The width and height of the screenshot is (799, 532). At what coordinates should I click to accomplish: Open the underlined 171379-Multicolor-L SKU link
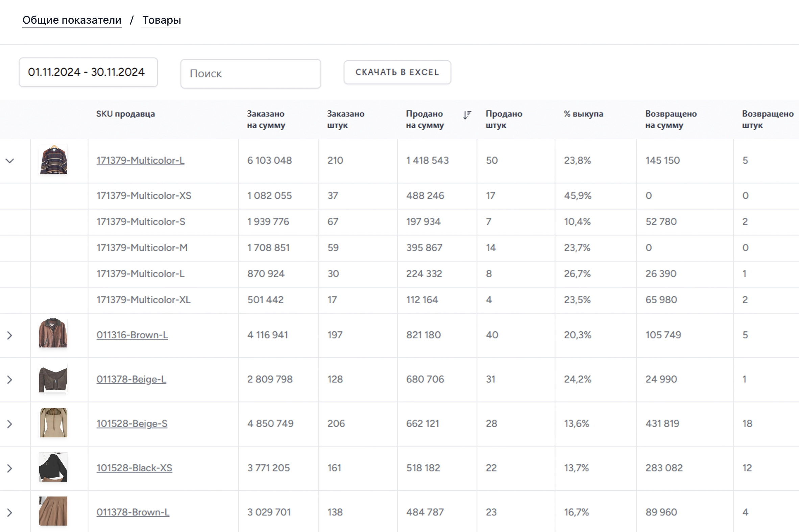pos(141,161)
